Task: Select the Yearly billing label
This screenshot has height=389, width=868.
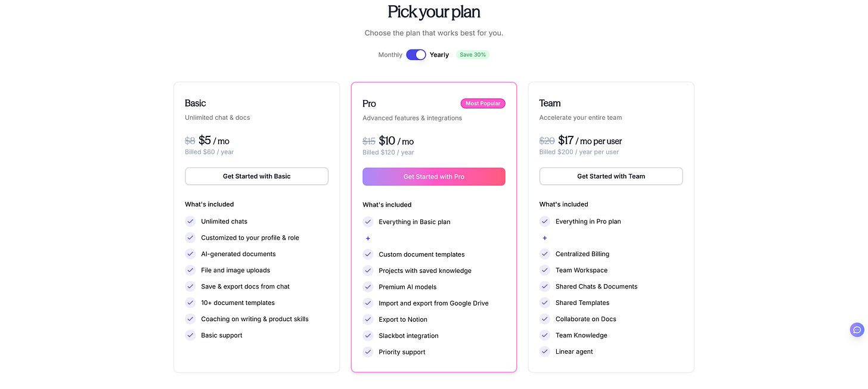Action: [439, 55]
